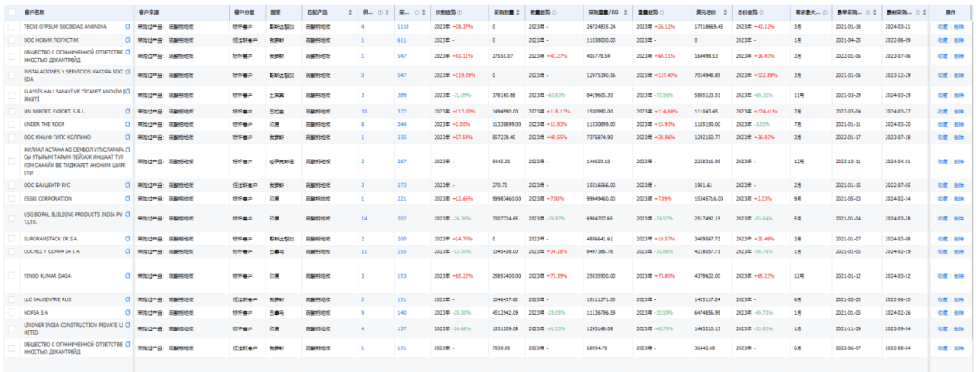Copy the TECNI GYPSUM SOCIEDAD ANONIMA name icon
This screenshot has width=980, height=372.
[x=128, y=27]
